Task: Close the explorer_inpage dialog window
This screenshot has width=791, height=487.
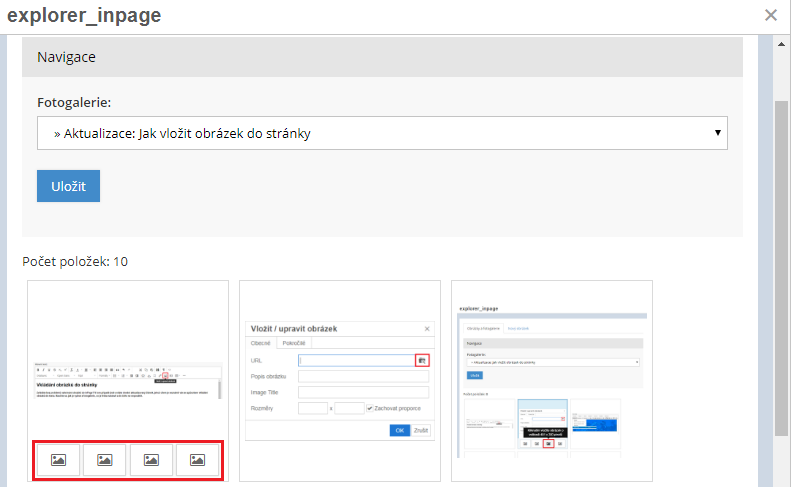Action: pos(770,15)
